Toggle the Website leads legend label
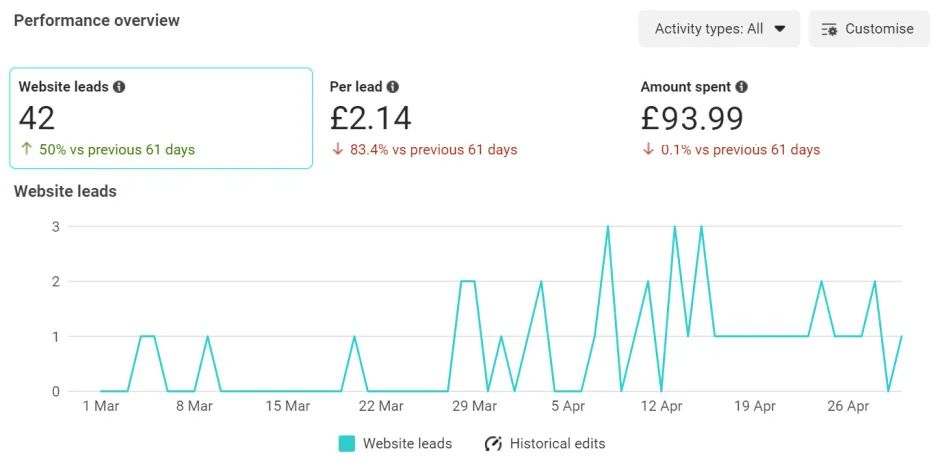This screenshot has height=473, width=942. (407, 443)
